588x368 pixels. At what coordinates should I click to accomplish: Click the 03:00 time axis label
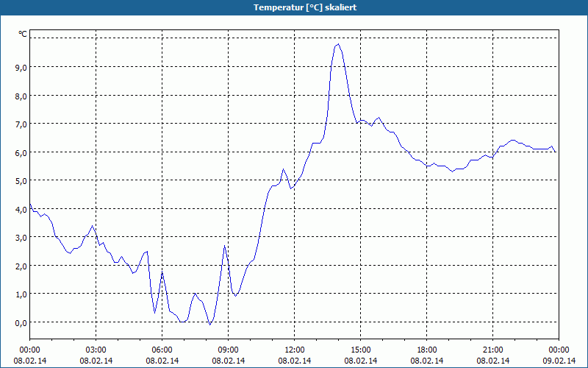click(x=96, y=350)
